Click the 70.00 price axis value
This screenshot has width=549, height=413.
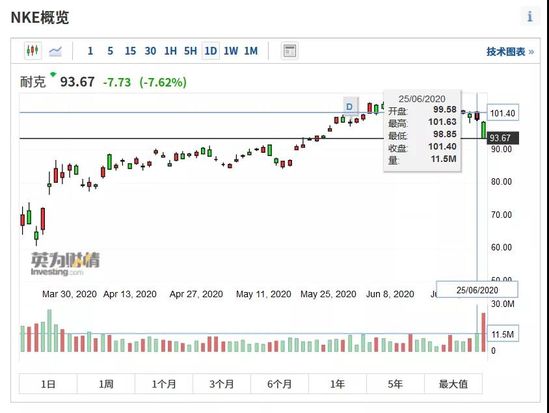coord(501,215)
